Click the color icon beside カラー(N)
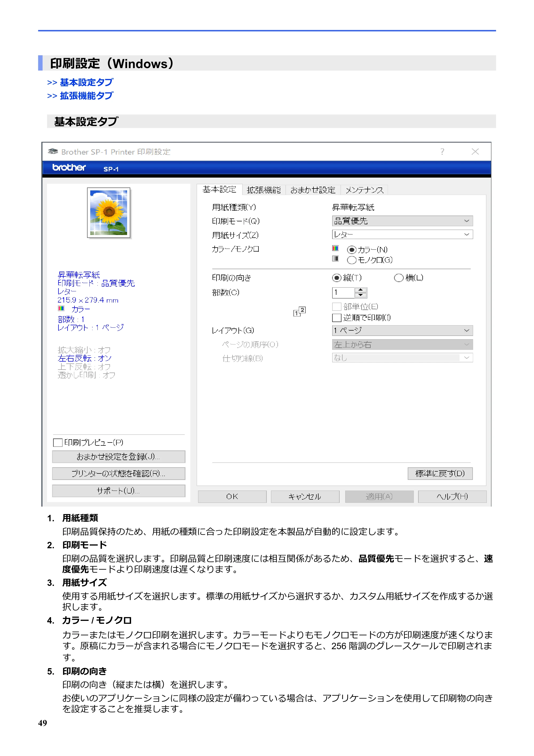 coord(335,248)
